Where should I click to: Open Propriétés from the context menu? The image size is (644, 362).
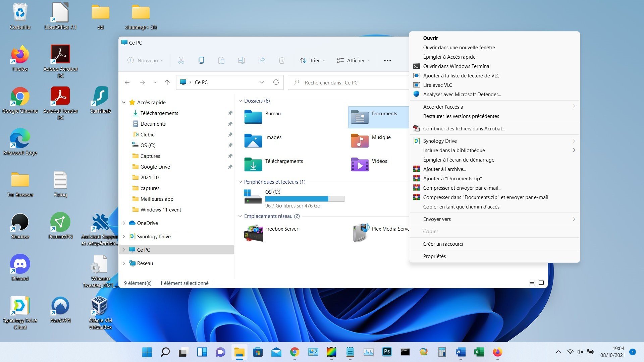pyautogui.click(x=434, y=256)
